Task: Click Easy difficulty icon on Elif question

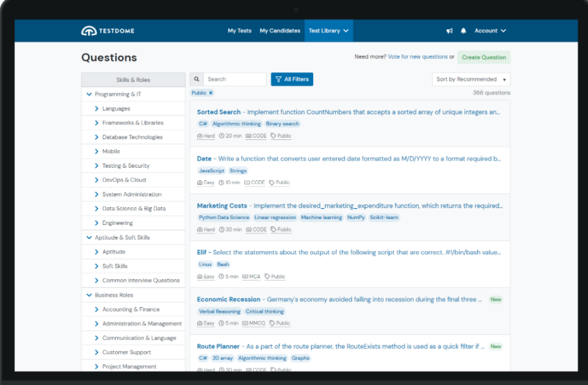Action: tap(200, 277)
